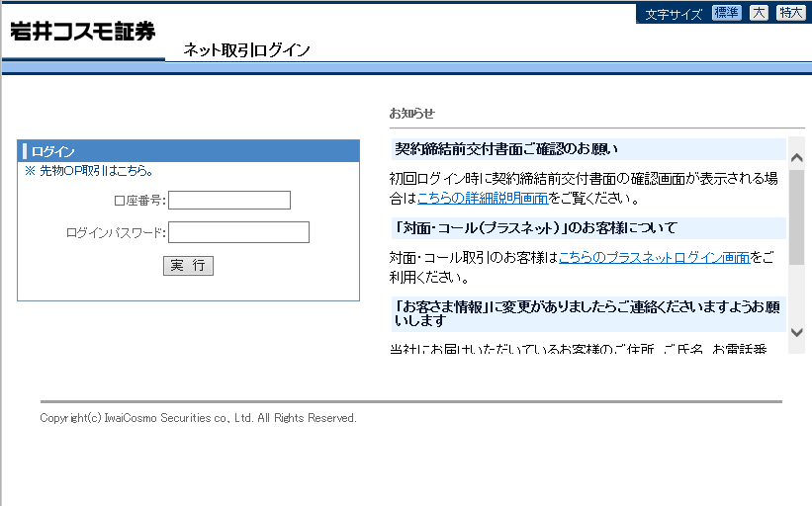Click the notice scrollbar down arrow
This screenshot has height=506, width=812.
796,333
